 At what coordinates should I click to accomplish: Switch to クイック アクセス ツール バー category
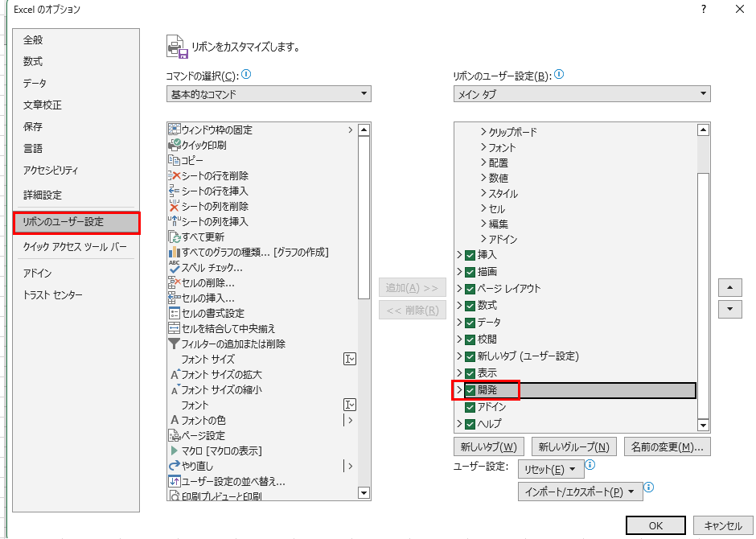tap(75, 247)
